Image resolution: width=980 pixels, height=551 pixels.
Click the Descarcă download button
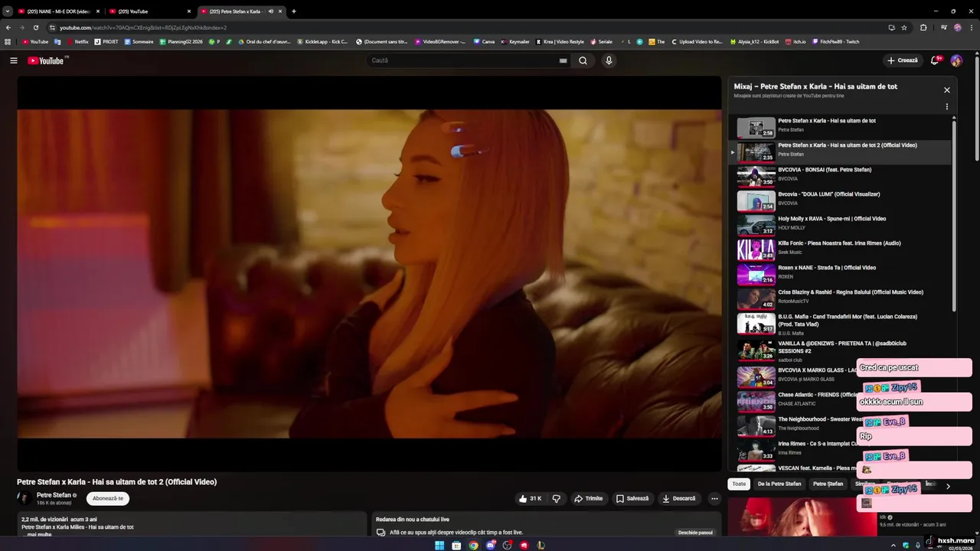(x=679, y=498)
